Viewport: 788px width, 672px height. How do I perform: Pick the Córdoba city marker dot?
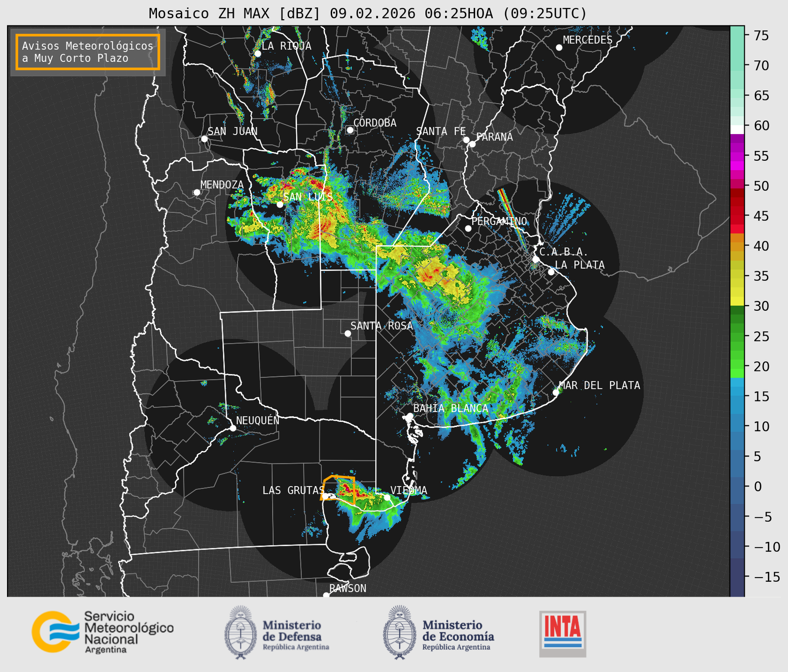tap(350, 130)
